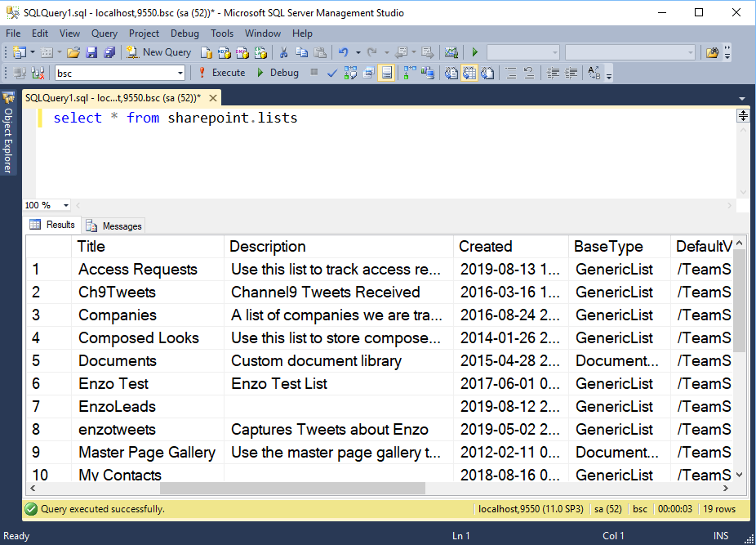Toggle Results to Grid mode
This screenshot has height=545, width=756.
[x=469, y=73]
